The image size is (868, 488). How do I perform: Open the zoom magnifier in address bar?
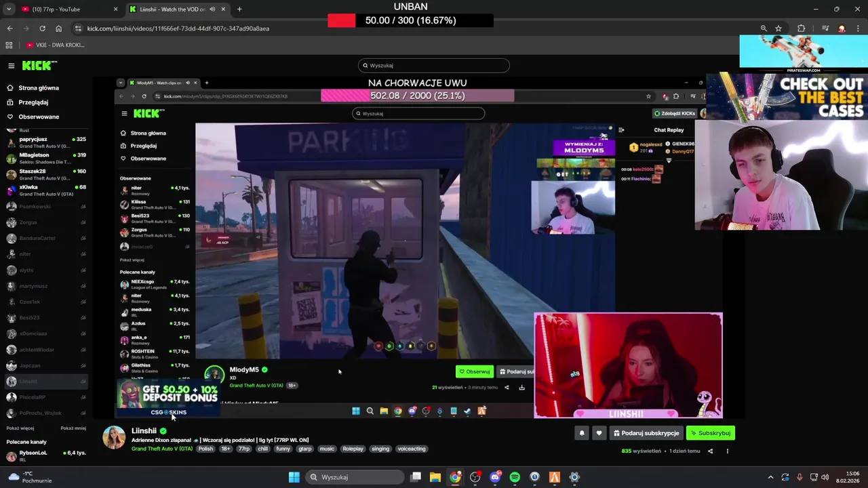point(764,28)
